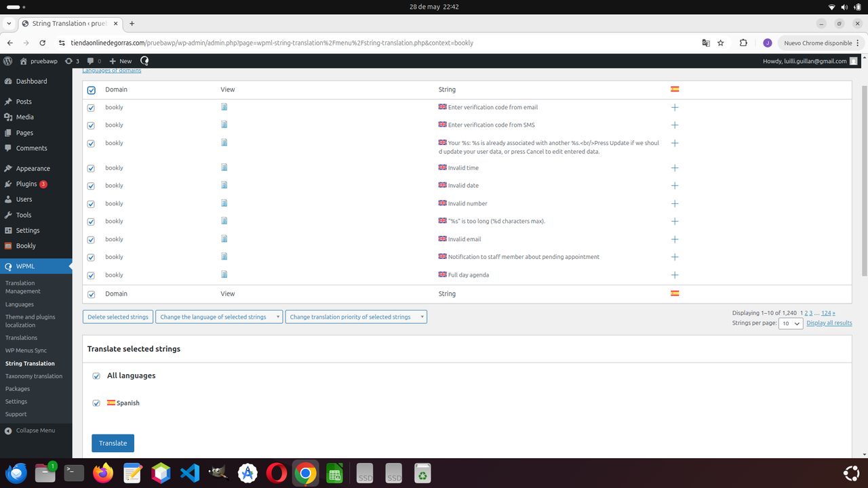
Task: Click the Spanish flag column header
Action: (x=675, y=89)
